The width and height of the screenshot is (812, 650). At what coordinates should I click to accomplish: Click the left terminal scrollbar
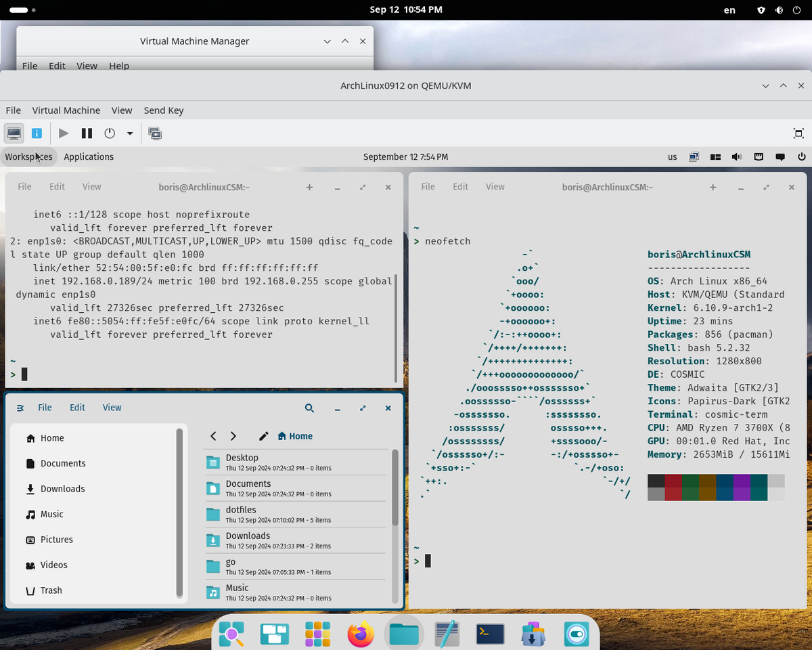395,328
